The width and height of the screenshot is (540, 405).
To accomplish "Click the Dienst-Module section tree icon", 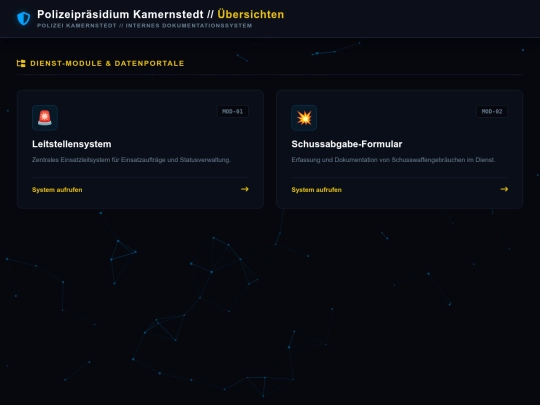I will point(21,63).
